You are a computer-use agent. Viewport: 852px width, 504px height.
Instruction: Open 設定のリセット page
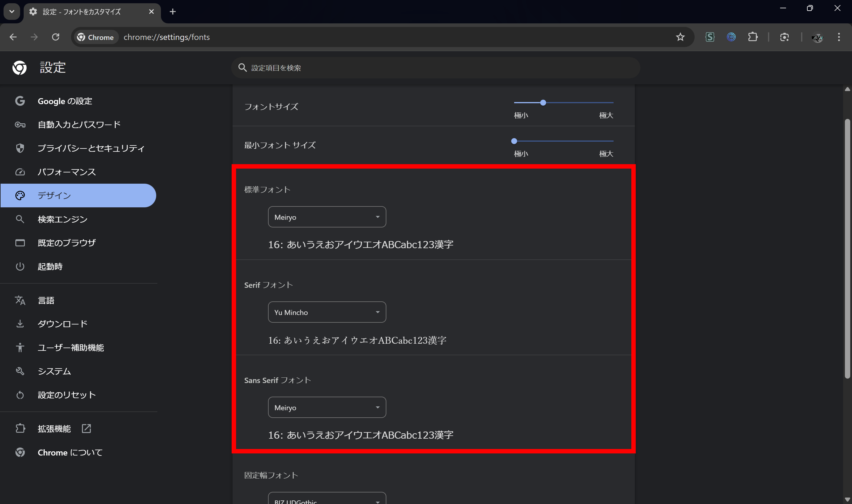pos(78,395)
